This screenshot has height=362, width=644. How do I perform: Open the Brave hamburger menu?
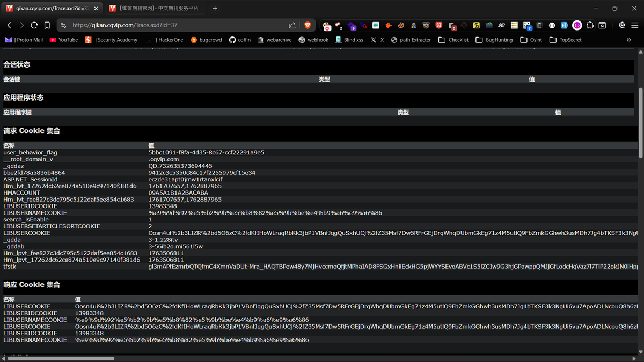coord(634,25)
